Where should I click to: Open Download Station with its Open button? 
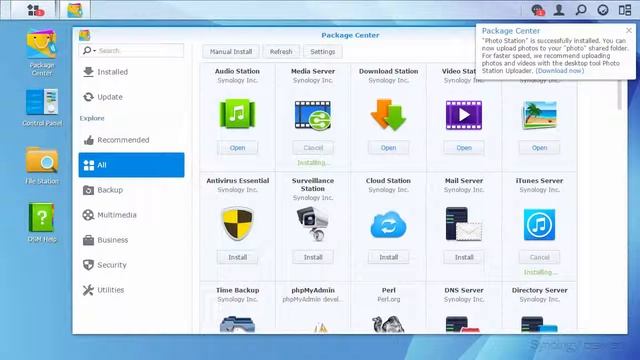click(x=388, y=148)
